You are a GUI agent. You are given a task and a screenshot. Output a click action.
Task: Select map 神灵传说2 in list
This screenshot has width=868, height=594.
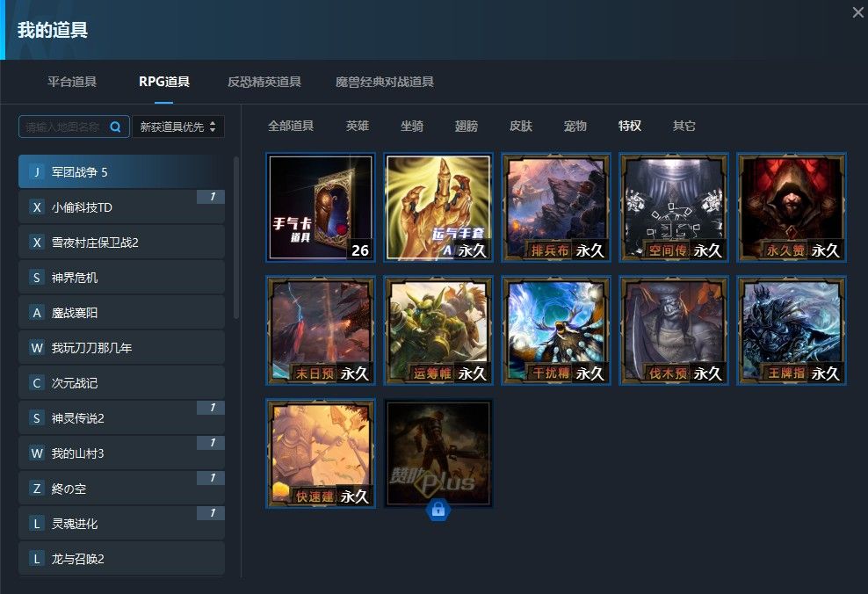(x=121, y=418)
